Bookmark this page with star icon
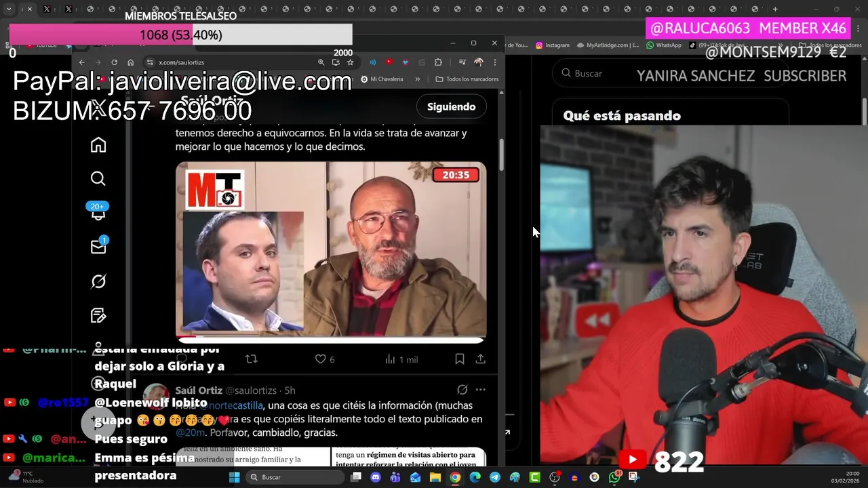Viewport: 868px width, 488px height. 350,62
